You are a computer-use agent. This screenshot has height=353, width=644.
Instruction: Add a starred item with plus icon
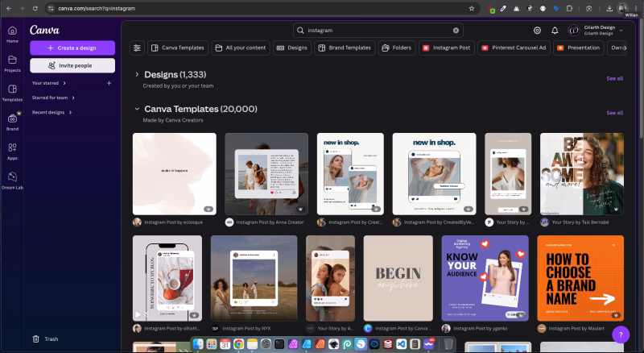109,83
